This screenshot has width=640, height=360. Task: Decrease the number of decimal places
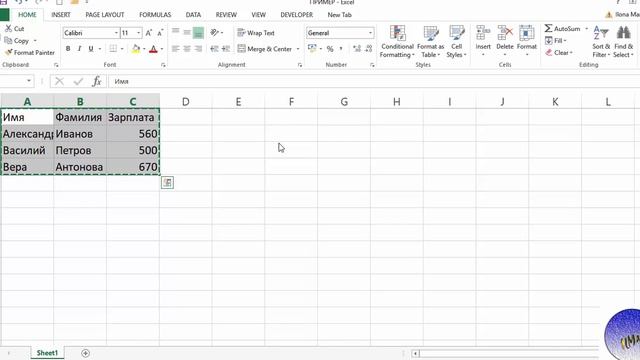click(x=369, y=49)
